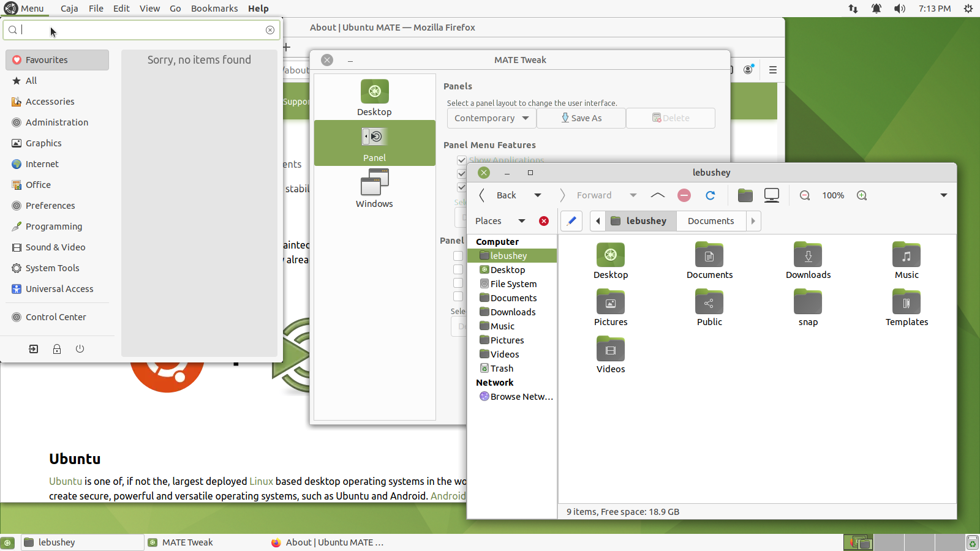980x551 pixels.
Task: Zoom out using the magnifier minus icon
Action: pyautogui.click(x=805, y=195)
